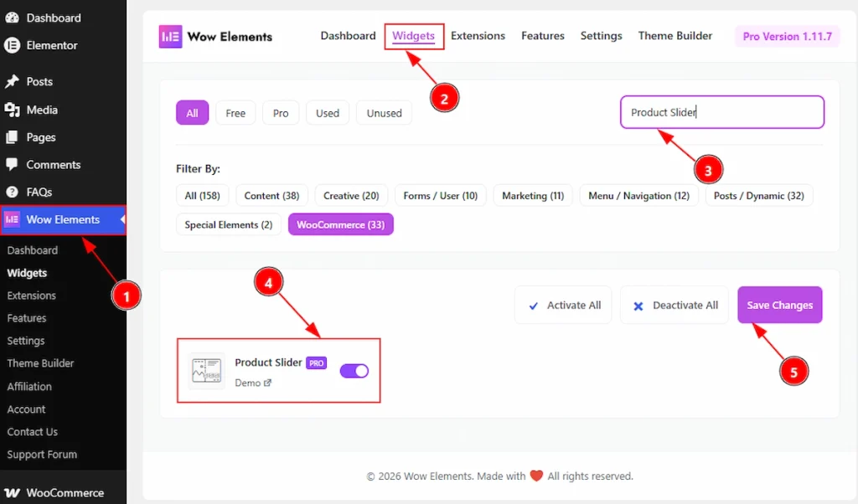Click Deactivate All button
The image size is (858, 504).
[675, 305]
